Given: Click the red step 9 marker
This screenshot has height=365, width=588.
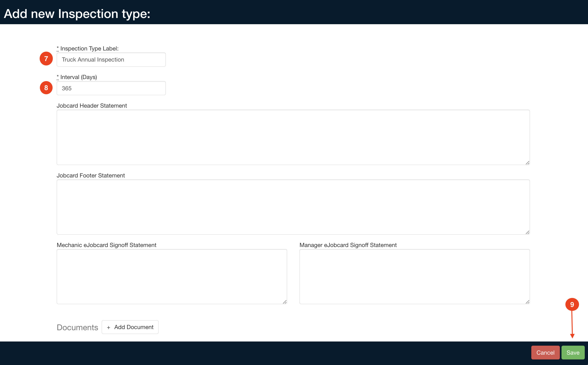Looking at the screenshot, I should (x=572, y=304).
